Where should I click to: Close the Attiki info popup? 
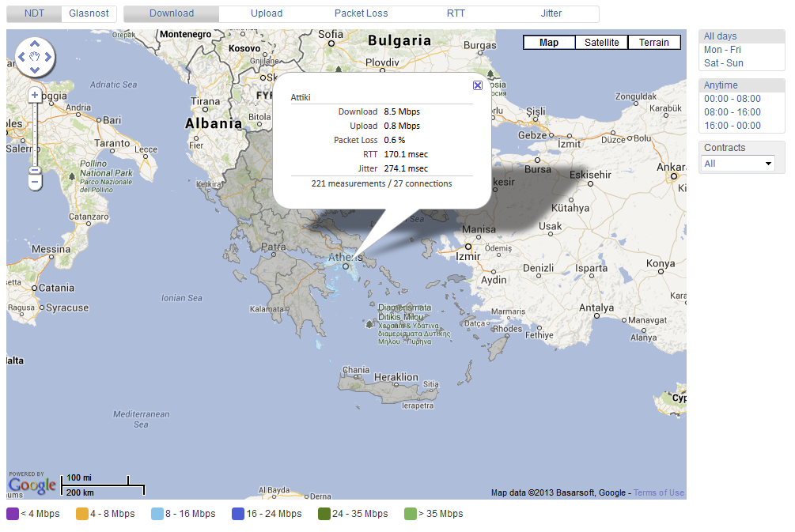(477, 85)
